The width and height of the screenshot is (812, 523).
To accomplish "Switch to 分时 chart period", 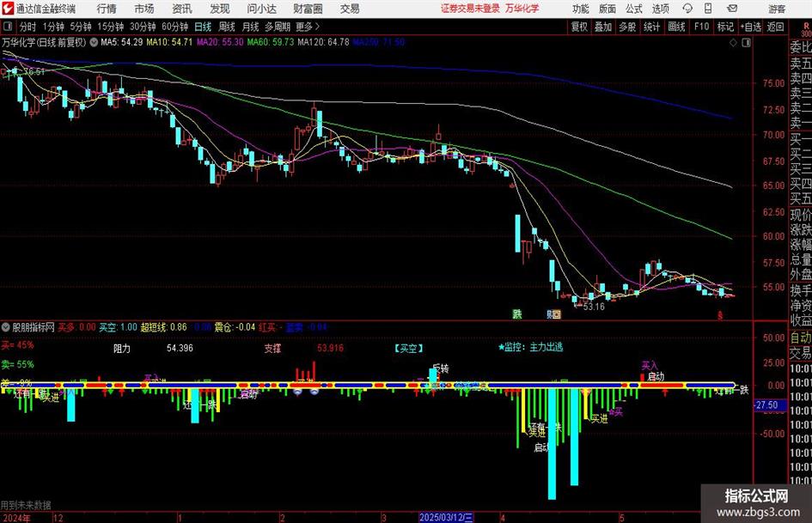I will click(x=28, y=27).
